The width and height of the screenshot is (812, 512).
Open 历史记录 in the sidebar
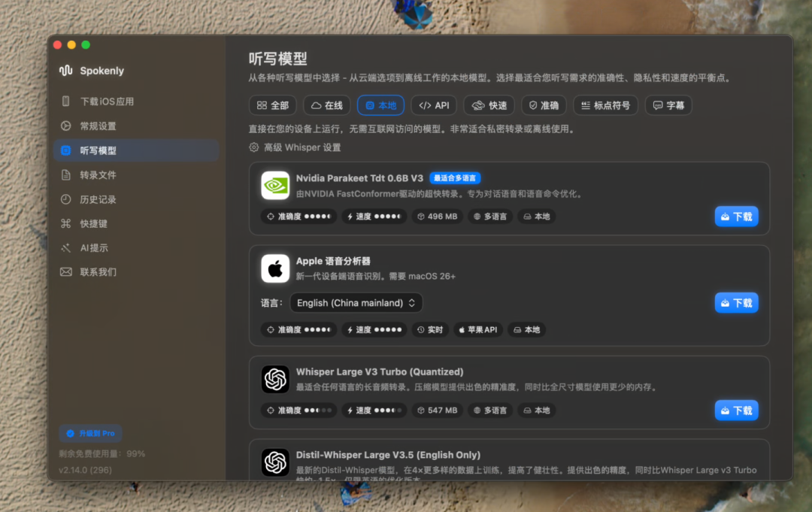pyautogui.click(x=135, y=199)
